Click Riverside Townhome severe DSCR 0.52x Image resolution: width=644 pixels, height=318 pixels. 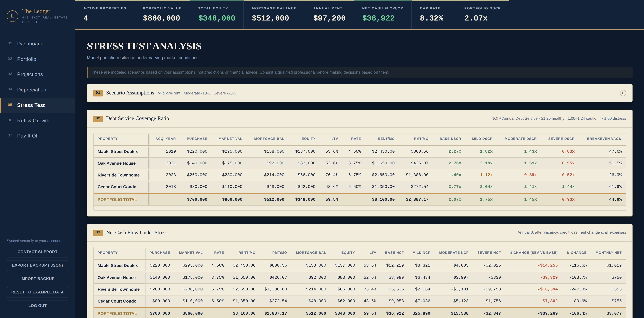point(568,175)
